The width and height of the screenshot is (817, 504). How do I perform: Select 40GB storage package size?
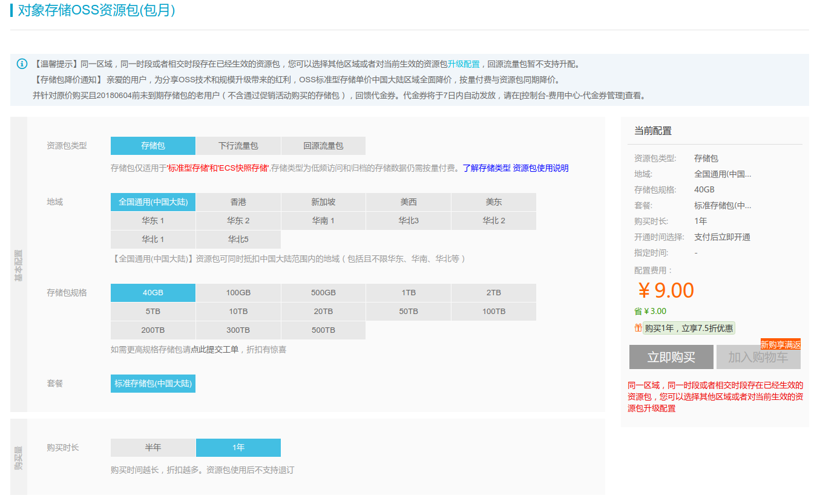pos(153,293)
